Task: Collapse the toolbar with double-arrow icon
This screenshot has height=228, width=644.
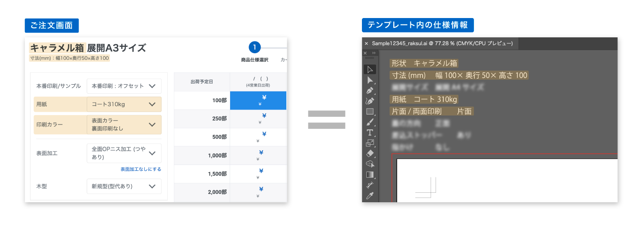Action: tap(374, 53)
